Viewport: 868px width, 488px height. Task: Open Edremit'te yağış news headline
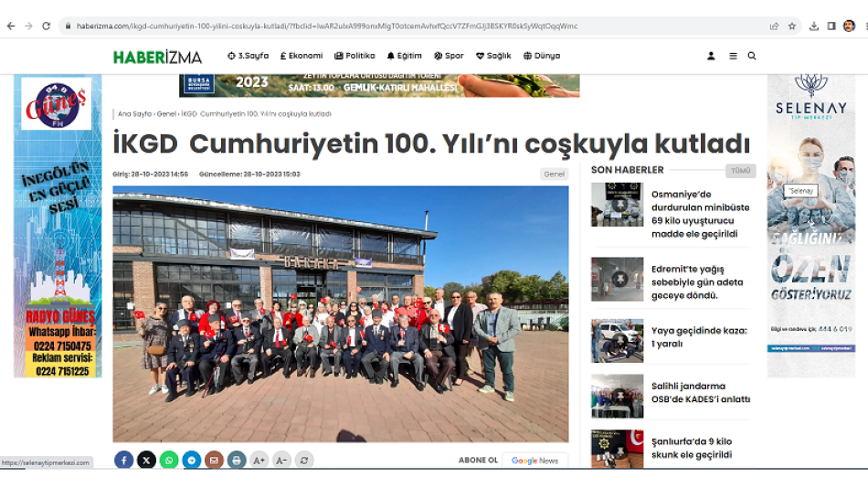click(697, 282)
